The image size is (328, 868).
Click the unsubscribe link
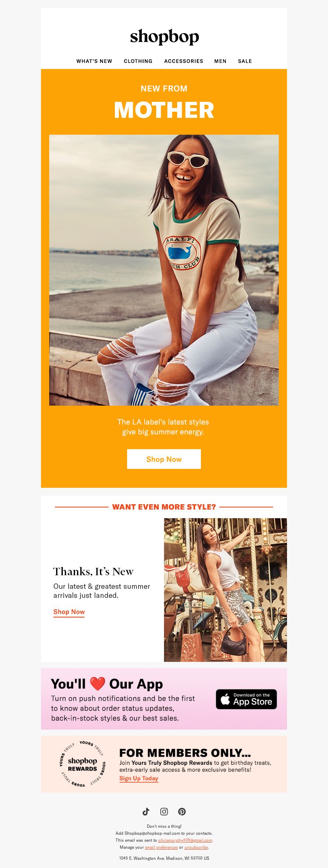tap(196, 847)
